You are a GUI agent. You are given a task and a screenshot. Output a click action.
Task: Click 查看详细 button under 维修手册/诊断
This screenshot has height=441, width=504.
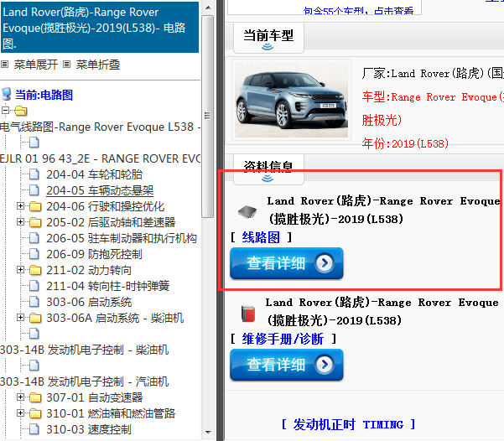(287, 365)
